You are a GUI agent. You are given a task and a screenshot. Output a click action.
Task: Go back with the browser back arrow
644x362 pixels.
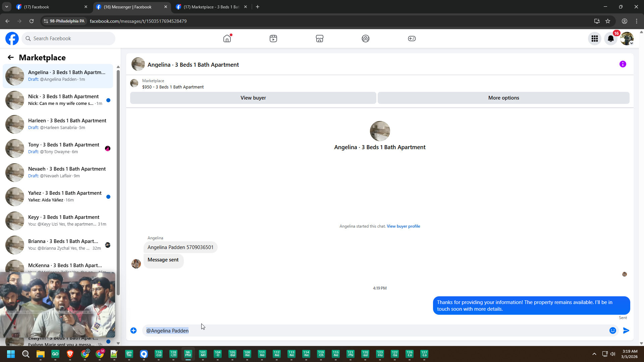[x=7, y=21]
